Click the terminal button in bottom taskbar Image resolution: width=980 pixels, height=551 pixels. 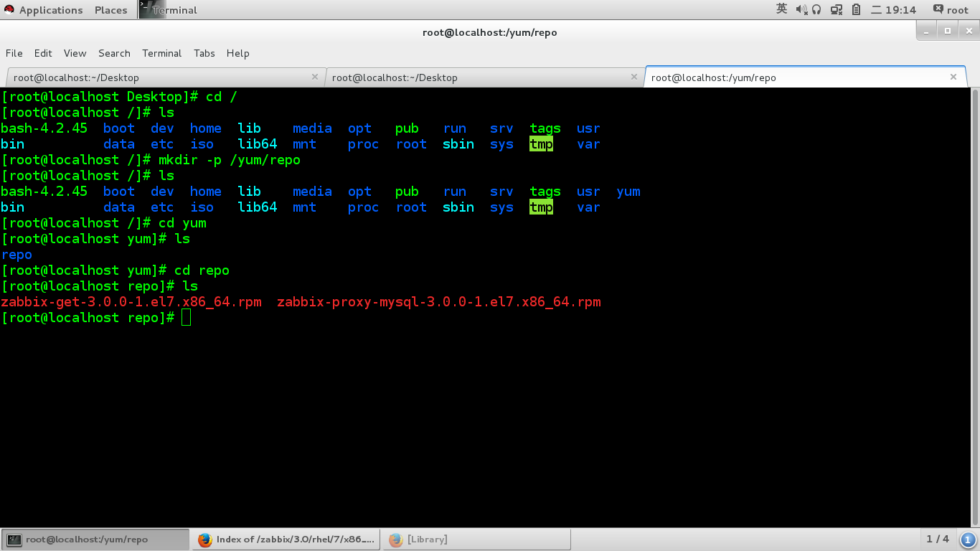(x=95, y=540)
